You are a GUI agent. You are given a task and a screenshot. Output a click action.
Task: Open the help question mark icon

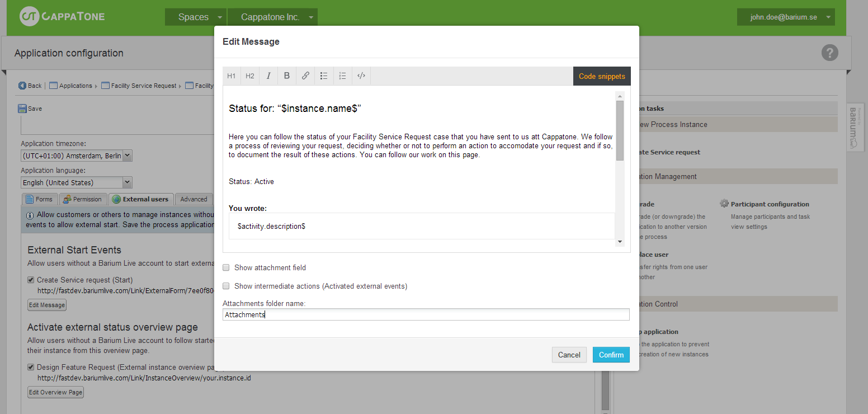tap(829, 53)
